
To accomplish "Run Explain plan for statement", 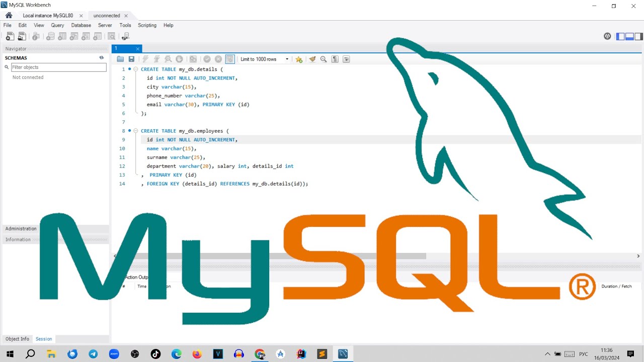I will [x=168, y=59].
